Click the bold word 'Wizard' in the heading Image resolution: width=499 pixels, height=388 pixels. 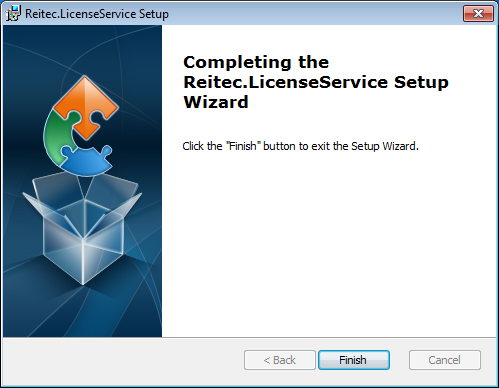216,102
